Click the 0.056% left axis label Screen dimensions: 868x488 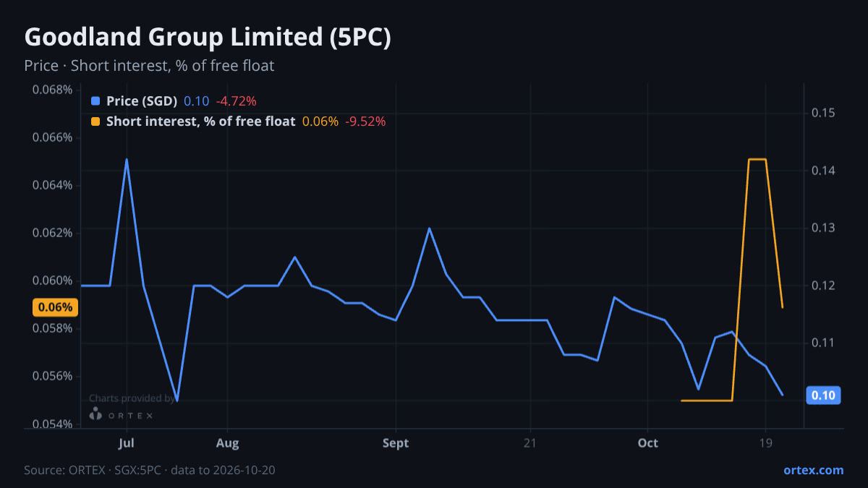tap(52, 376)
